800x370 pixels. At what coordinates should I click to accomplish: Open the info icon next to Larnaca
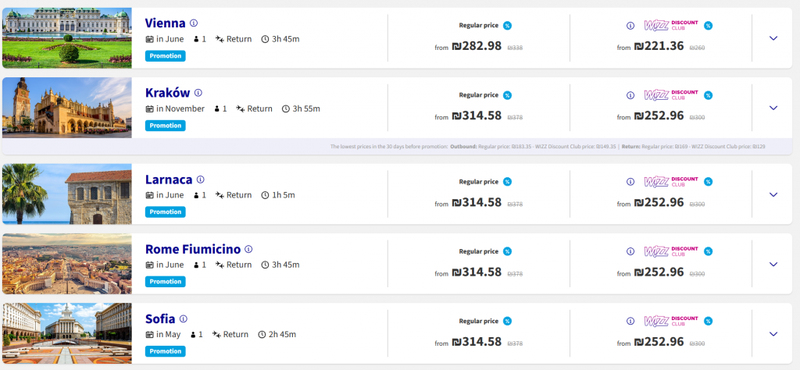(201, 180)
